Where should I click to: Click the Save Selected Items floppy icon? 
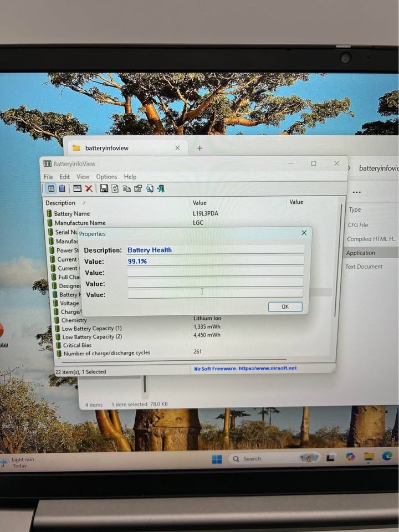(104, 188)
